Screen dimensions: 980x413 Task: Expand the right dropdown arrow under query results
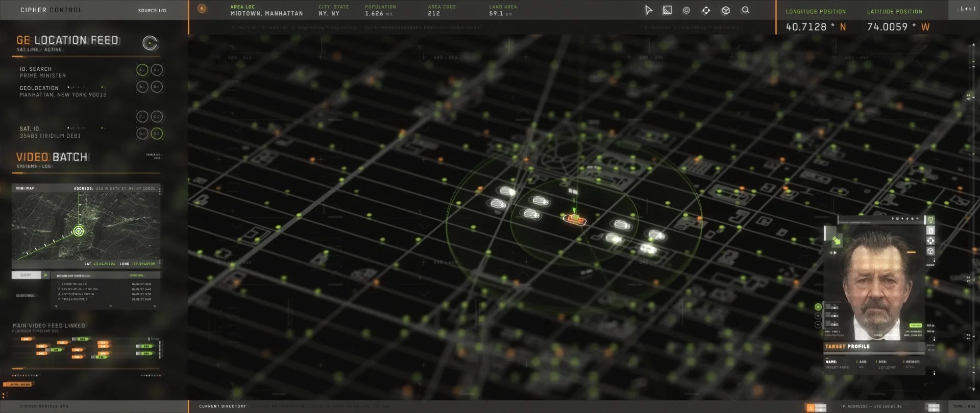coord(155,306)
